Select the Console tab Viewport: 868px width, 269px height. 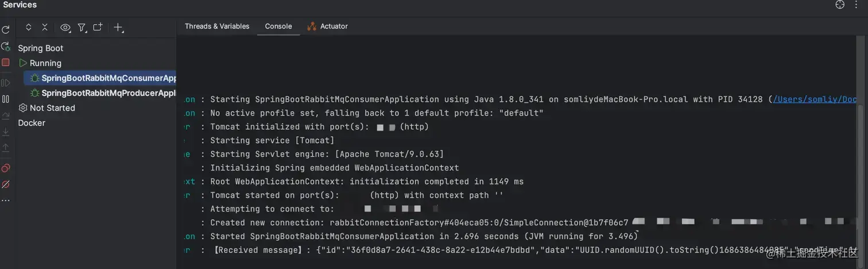(x=278, y=26)
